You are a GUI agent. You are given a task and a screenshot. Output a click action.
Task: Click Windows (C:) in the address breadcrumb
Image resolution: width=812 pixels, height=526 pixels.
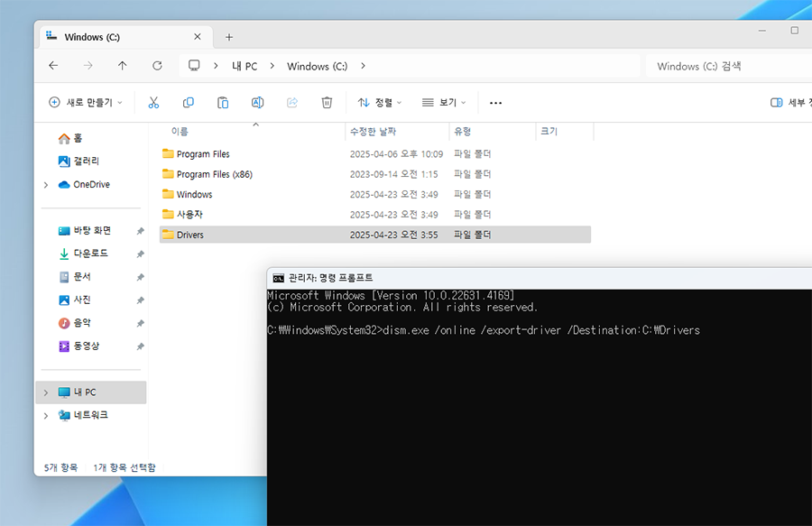(317, 66)
